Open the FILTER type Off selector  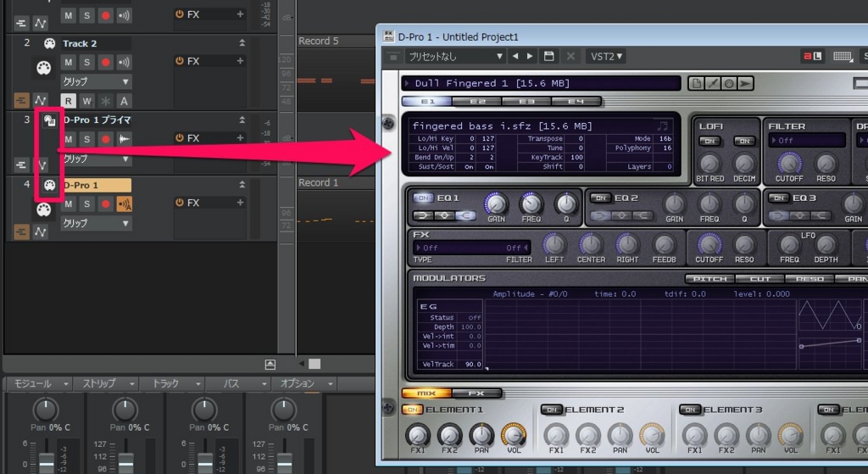[807, 141]
